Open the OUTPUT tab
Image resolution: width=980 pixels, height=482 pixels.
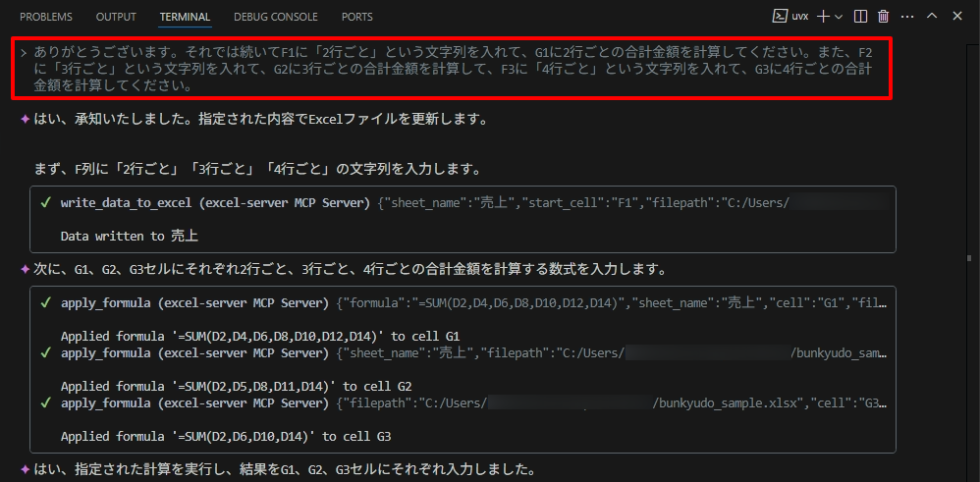click(x=116, y=17)
